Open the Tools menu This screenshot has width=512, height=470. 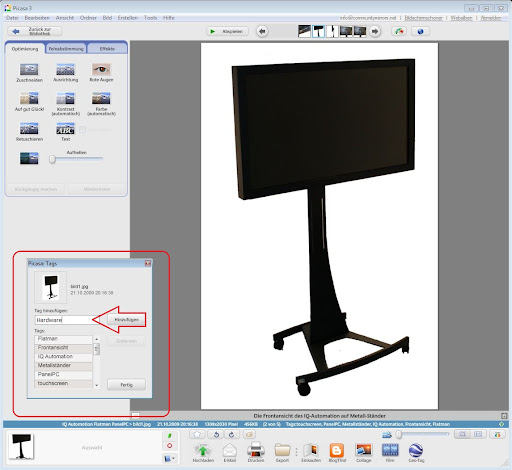tap(150, 18)
